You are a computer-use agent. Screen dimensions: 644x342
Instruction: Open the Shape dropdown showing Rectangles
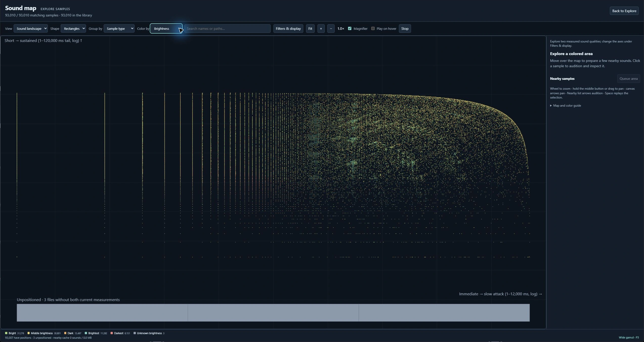[73, 29]
